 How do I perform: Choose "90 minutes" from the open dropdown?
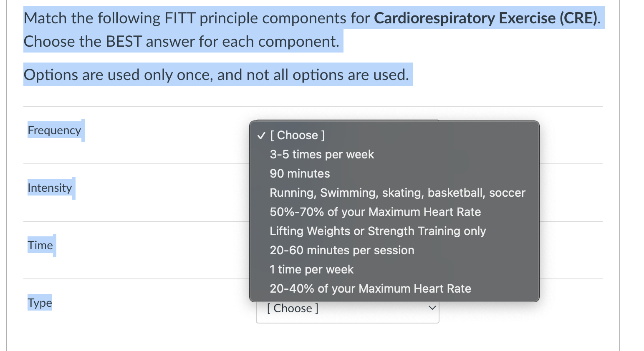click(x=299, y=173)
